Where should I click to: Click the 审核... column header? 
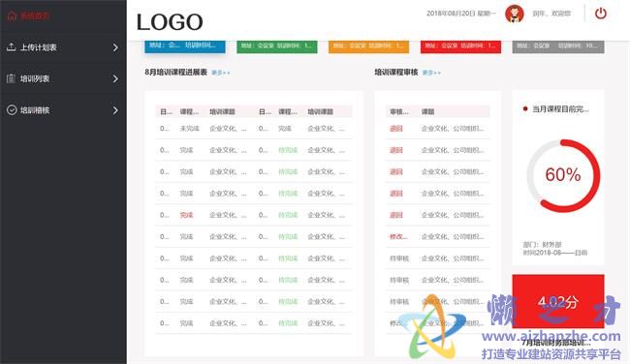(x=399, y=111)
